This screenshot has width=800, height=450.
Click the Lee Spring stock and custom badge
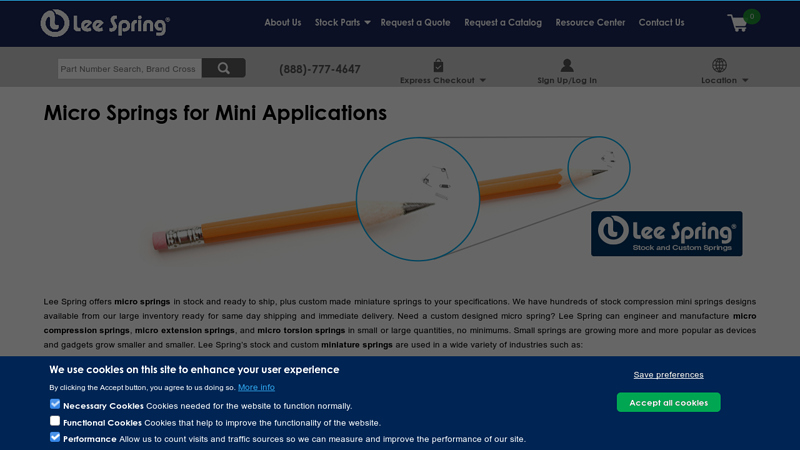tap(666, 233)
